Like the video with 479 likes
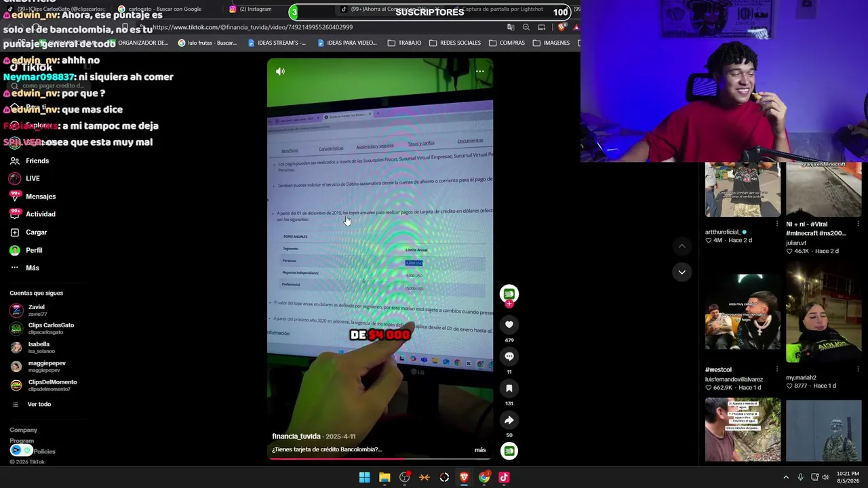Image resolution: width=868 pixels, height=488 pixels. 509,325
